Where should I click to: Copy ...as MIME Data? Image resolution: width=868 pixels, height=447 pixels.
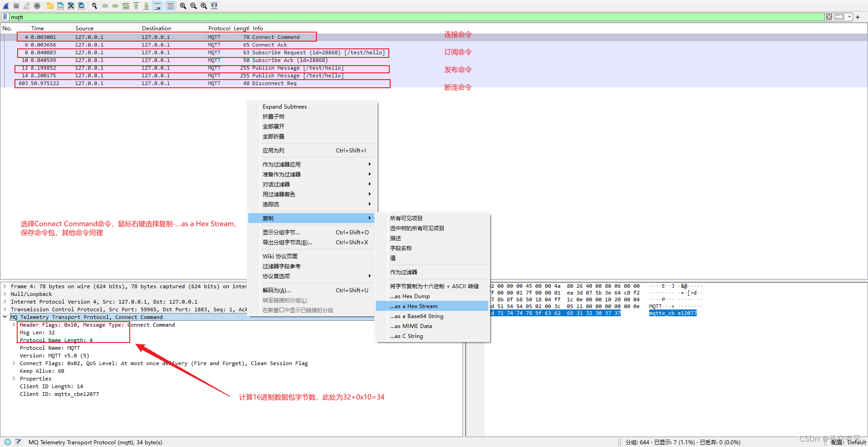433,326
